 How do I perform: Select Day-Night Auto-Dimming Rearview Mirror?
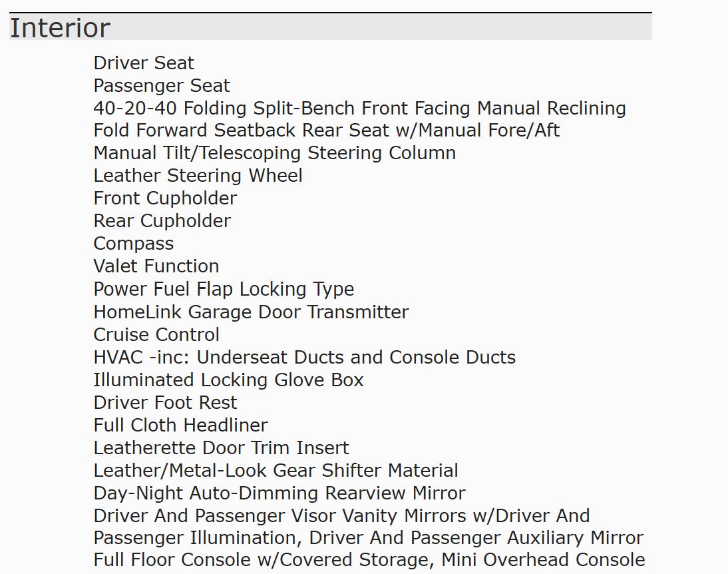click(x=279, y=493)
